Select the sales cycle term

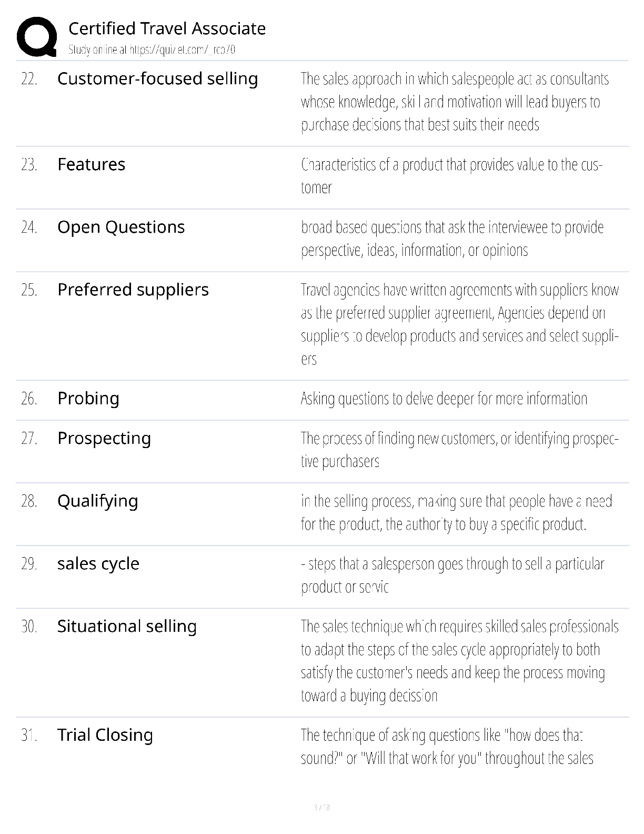point(98,563)
